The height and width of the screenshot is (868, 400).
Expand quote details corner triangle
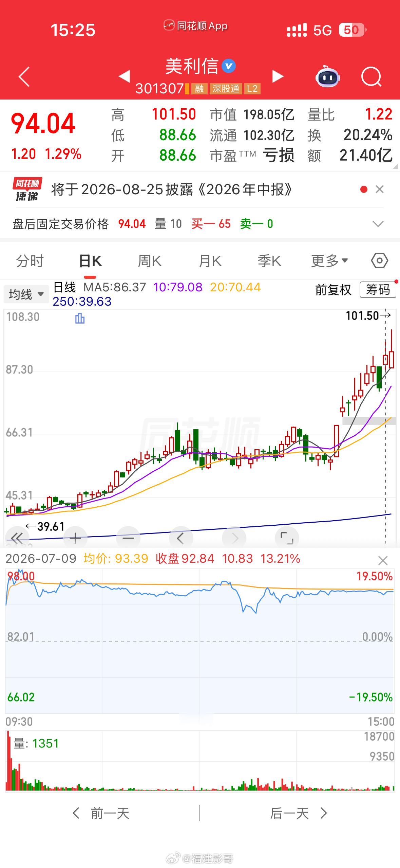click(x=396, y=166)
